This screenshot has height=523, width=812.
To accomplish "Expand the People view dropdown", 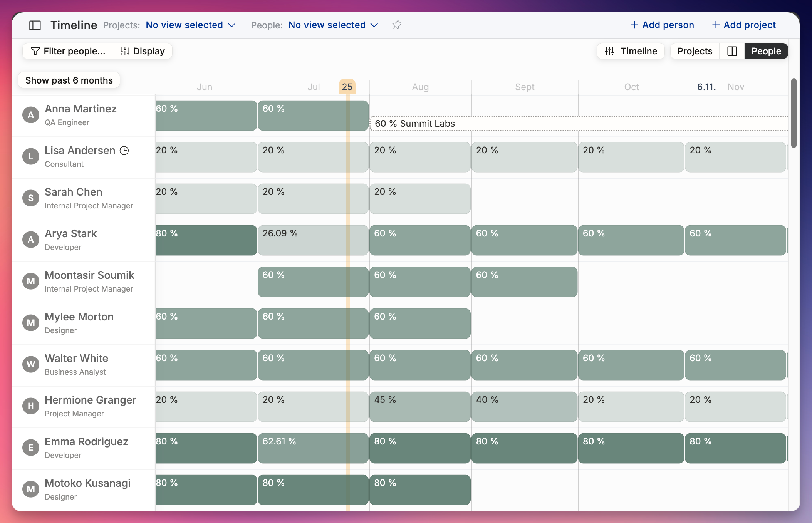I will click(x=333, y=25).
